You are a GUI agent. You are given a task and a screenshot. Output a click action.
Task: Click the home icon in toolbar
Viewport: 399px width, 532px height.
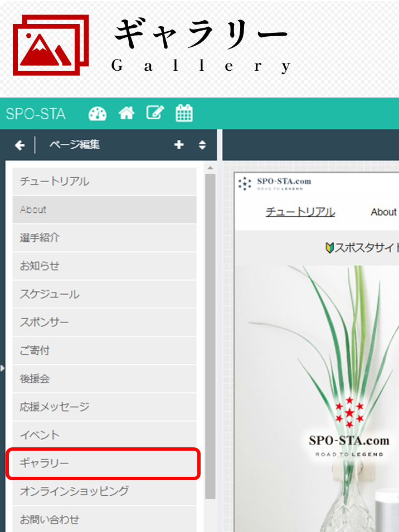point(126,114)
